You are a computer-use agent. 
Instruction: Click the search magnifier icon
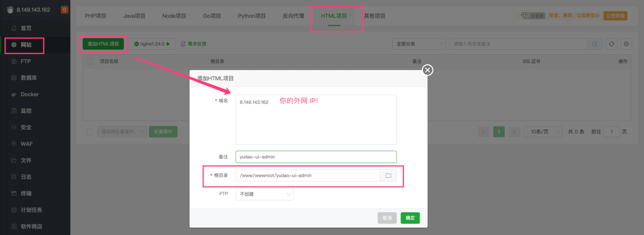(594, 44)
